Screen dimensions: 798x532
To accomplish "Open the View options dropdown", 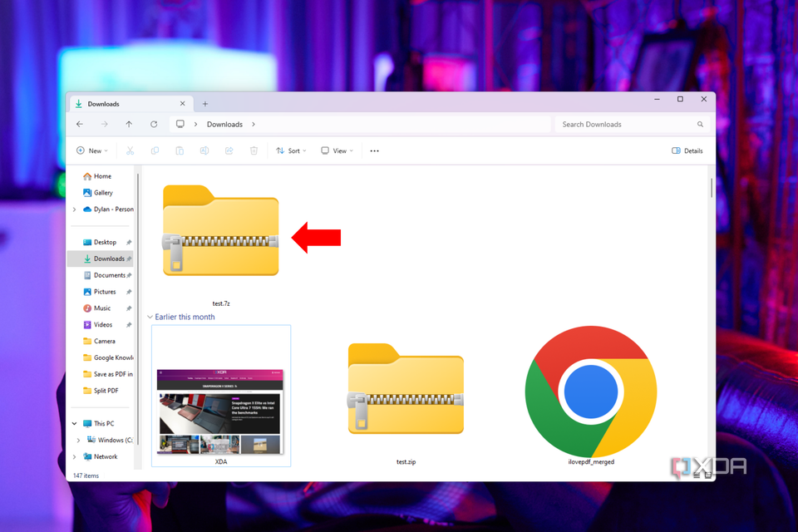I will coord(336,150).
